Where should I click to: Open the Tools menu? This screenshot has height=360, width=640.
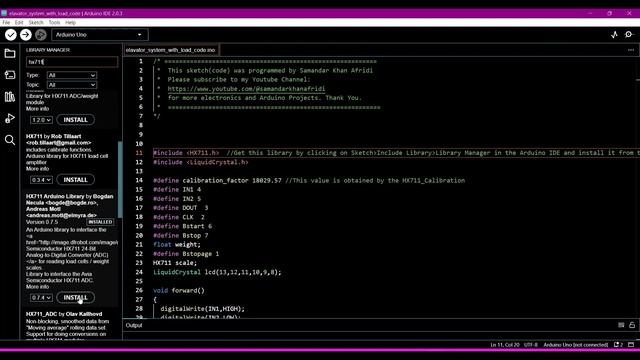tap(54, 22)
